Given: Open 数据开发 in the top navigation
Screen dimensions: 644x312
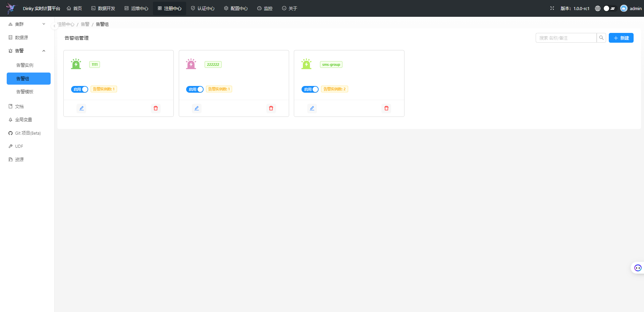Looking at the screenshot, I should coord(103,8).
